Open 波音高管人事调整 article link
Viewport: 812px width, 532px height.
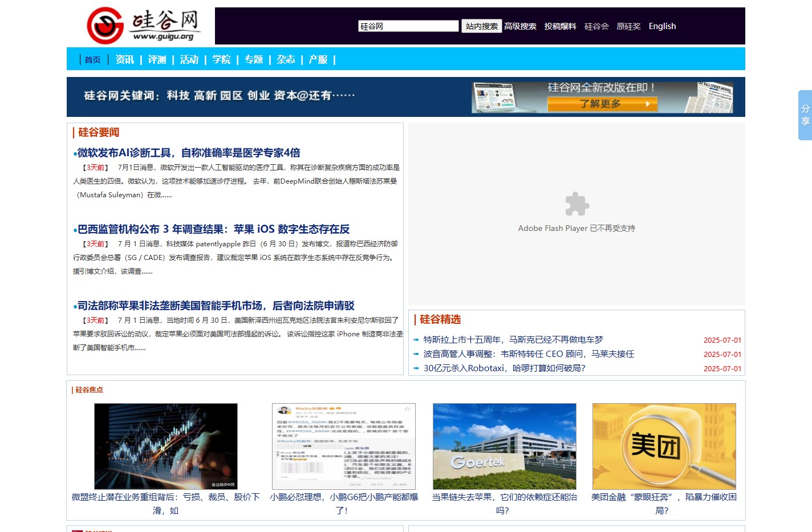tap(529, 354)
